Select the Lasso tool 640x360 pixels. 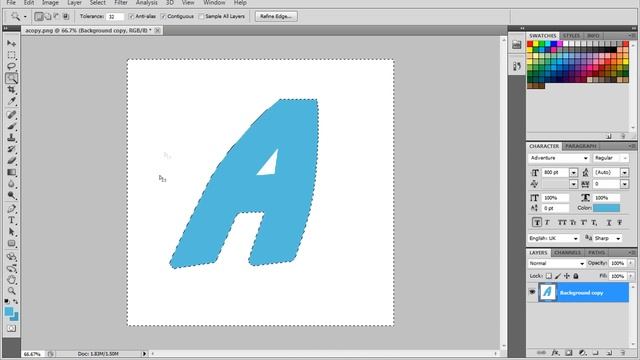[x=11, y=66]
